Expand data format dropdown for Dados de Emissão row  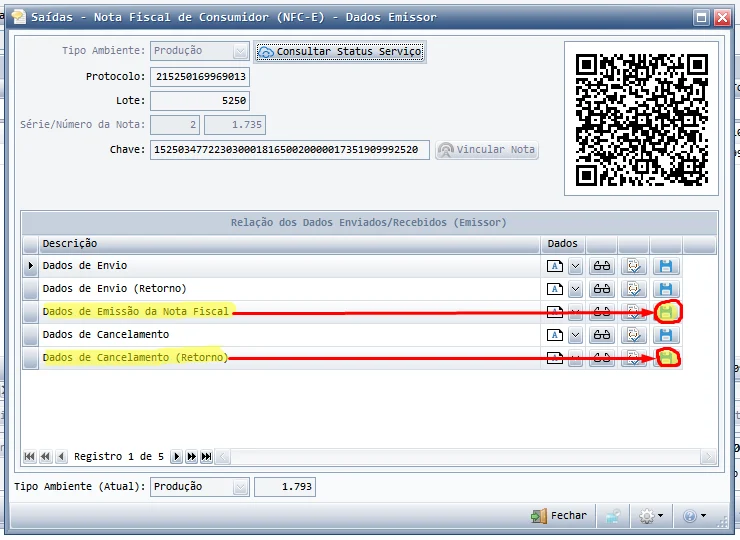pyautogui.click(x=575, y=312)
